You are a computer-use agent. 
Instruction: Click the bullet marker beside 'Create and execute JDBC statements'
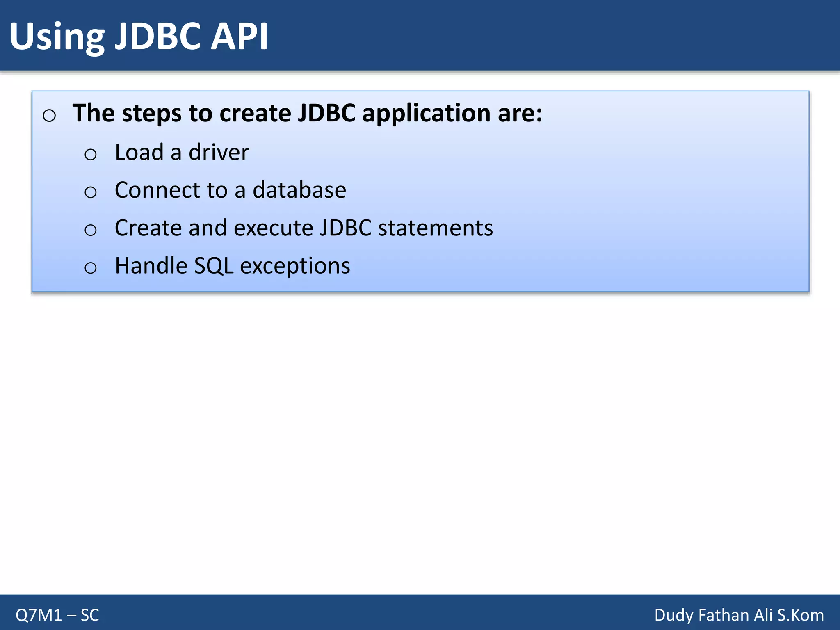point(90,230)
